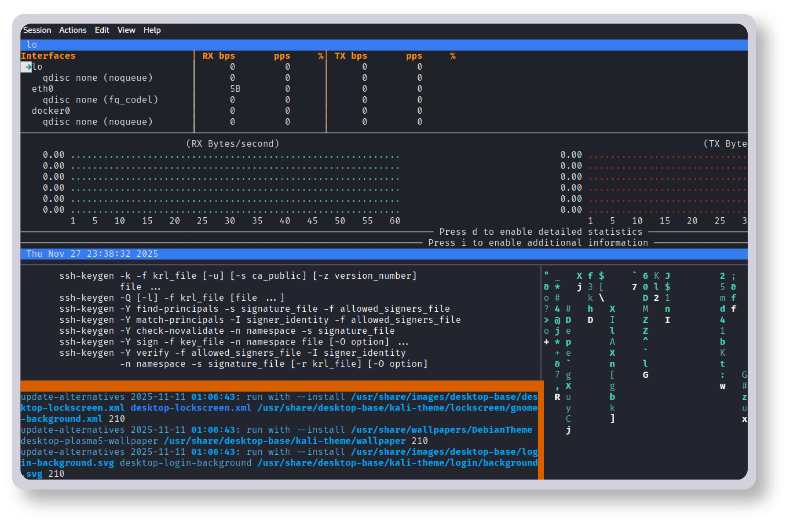Image resolution: width=791 pixels, height=532 pixels.
Task: Click the Interfaces column header
Action: pos(48,56)
